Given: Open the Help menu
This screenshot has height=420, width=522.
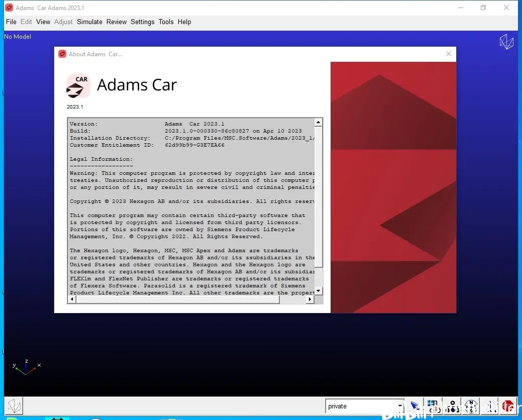Looking at the screenshot, I should pyautogui.click(x=184, y=22).
